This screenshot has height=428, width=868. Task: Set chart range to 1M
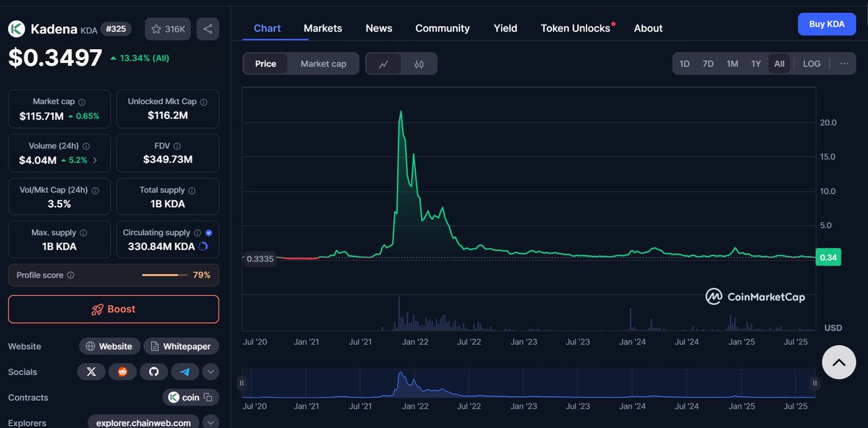click(732, 64)
